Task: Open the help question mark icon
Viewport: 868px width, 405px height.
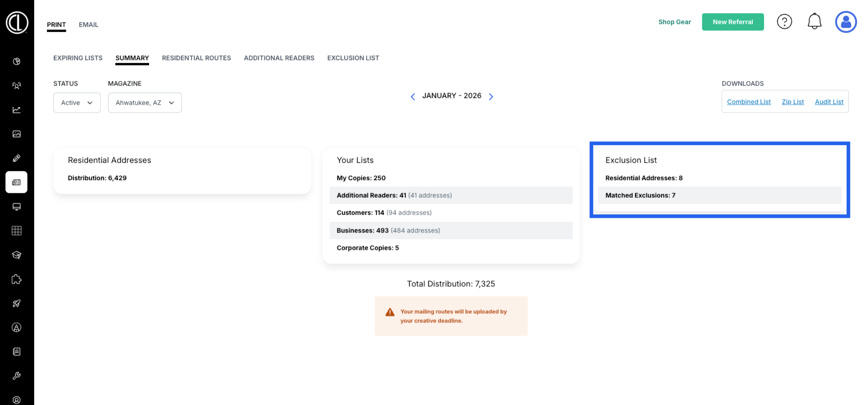Action: coord(784,21)
